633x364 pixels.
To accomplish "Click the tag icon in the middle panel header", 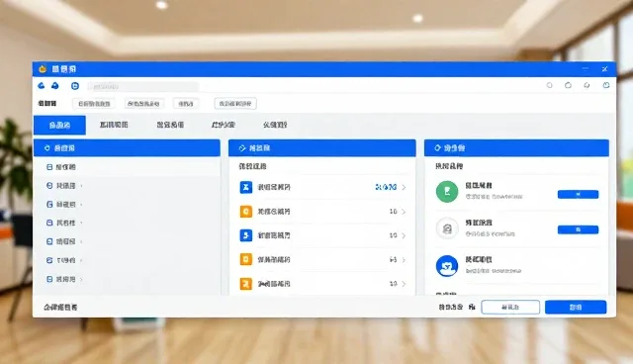I will pyautogui.click(x=242, y=148).
